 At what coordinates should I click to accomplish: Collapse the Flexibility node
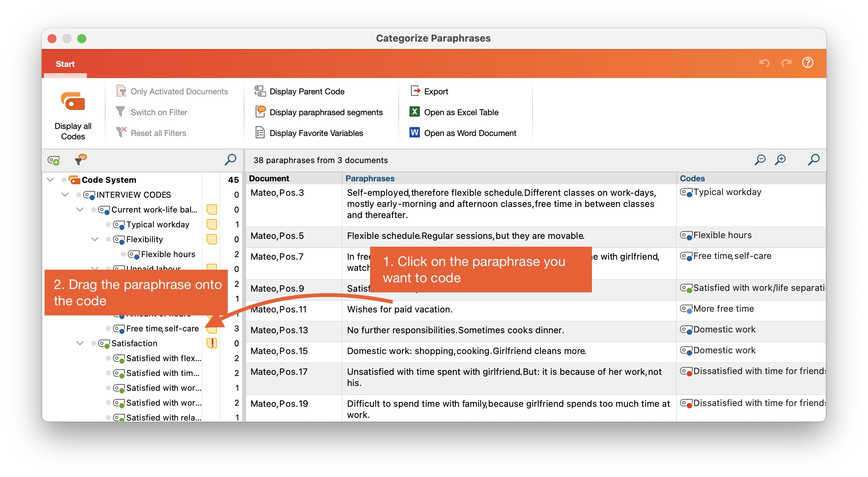coord(95,239)
